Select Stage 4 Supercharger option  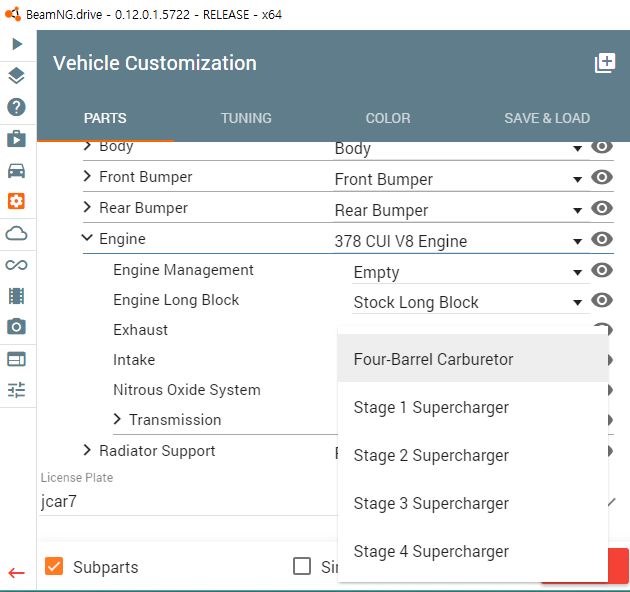click(473, 551)
